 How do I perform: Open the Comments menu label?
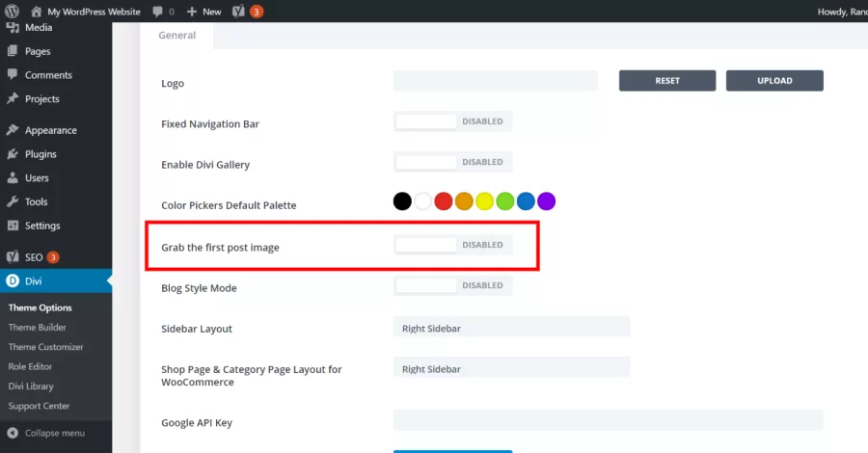pos(48,75)
